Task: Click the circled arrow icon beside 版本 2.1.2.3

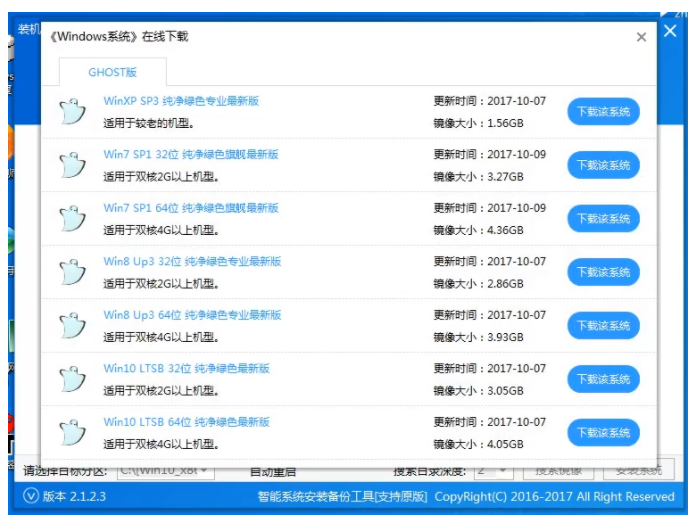Action: [x=30, y=496]
